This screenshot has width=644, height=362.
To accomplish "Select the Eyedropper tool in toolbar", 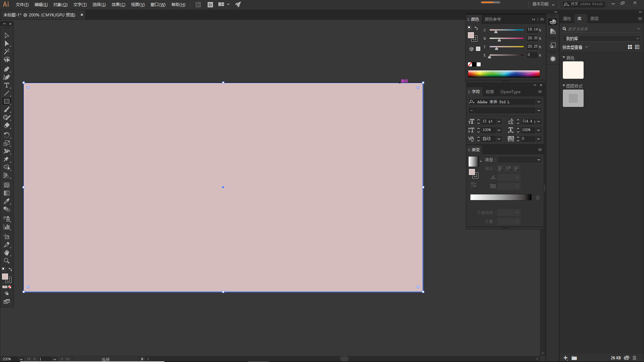I will coord(6,201).
